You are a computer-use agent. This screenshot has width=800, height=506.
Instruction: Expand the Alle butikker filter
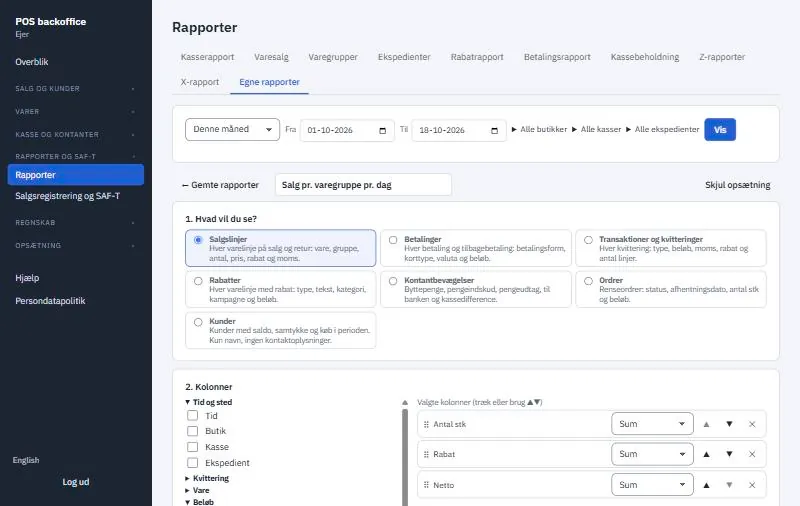pos(539,130)
